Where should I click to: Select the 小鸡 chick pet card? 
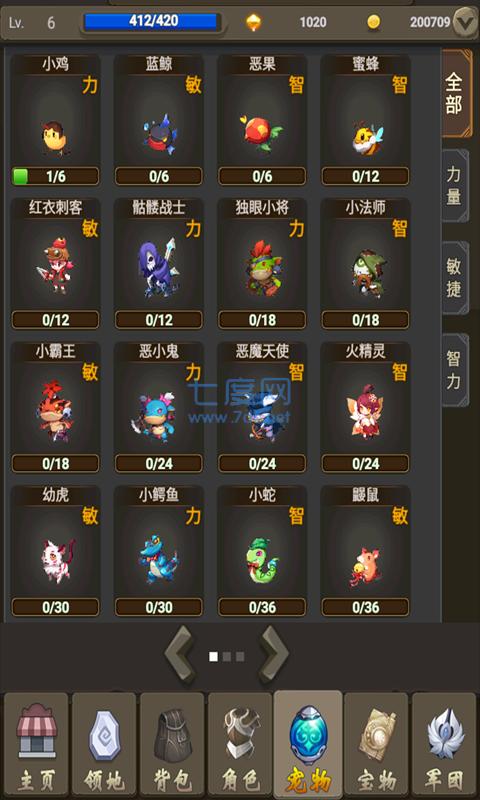[55, 120]
